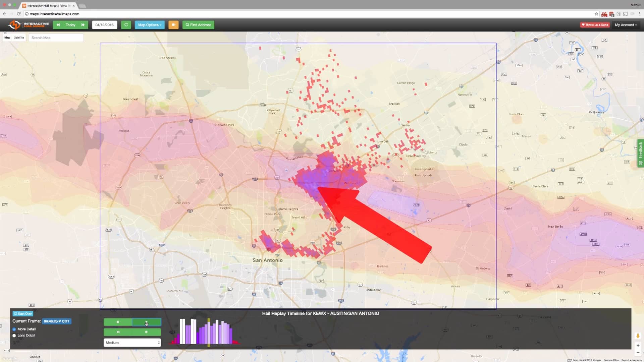644x362 pixels.
Task: Click the Find Address button
Action: 198,24
